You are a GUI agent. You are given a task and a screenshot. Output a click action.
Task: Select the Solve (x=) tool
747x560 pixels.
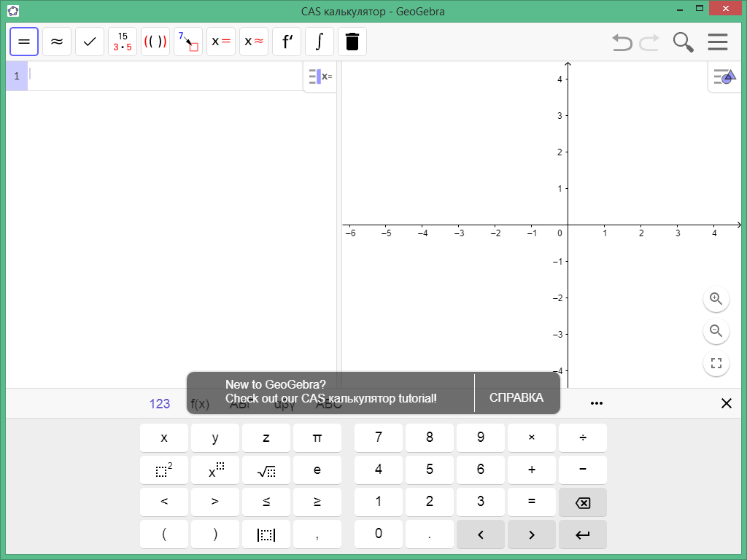[220, 42]
